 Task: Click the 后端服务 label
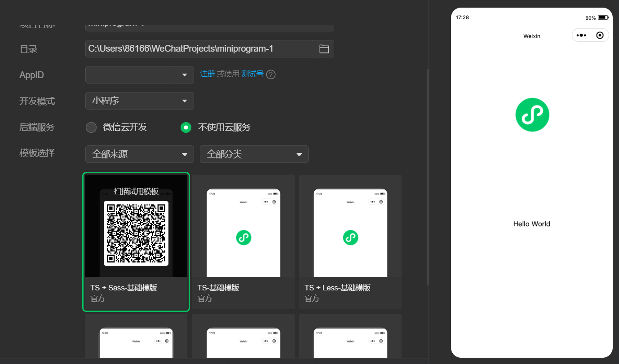click(37, 127)
